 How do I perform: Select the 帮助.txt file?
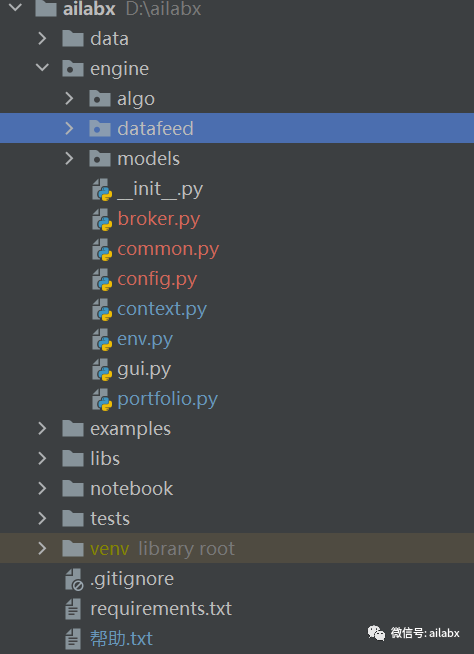(x=121, y=639)
